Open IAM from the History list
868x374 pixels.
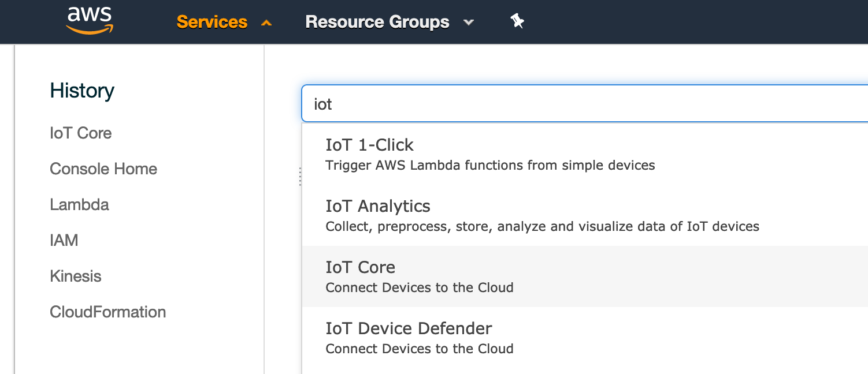(64, 241)
